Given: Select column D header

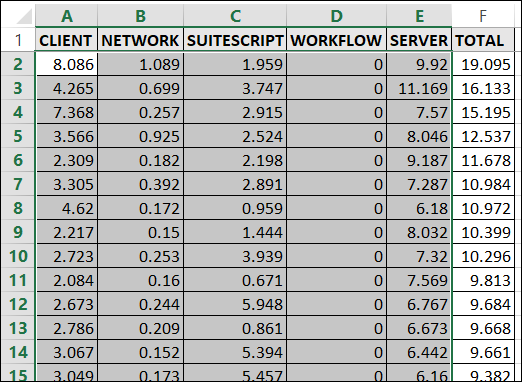Looking at the screenshot, I should tap(336, 16).
